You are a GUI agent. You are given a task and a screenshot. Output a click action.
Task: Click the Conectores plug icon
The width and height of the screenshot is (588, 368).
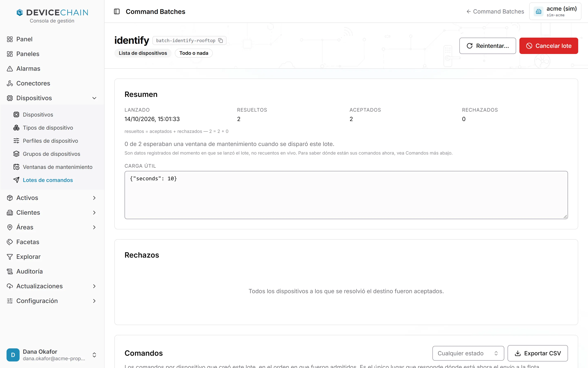[10, 83]
